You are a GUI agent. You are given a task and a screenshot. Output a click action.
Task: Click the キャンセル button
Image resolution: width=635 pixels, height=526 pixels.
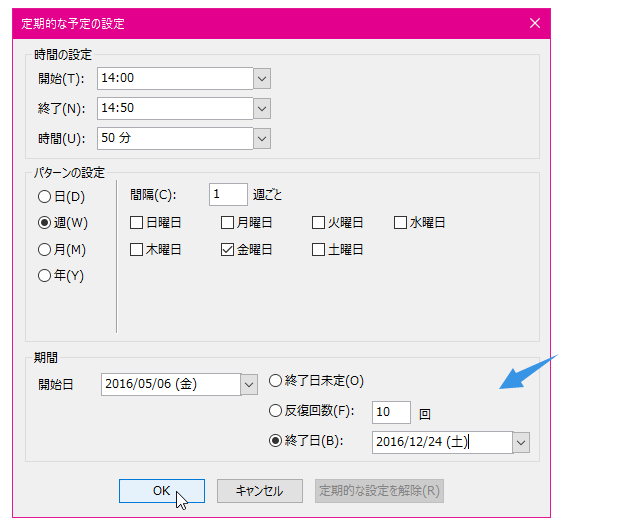pyautogui.click(x=260, y=491)
